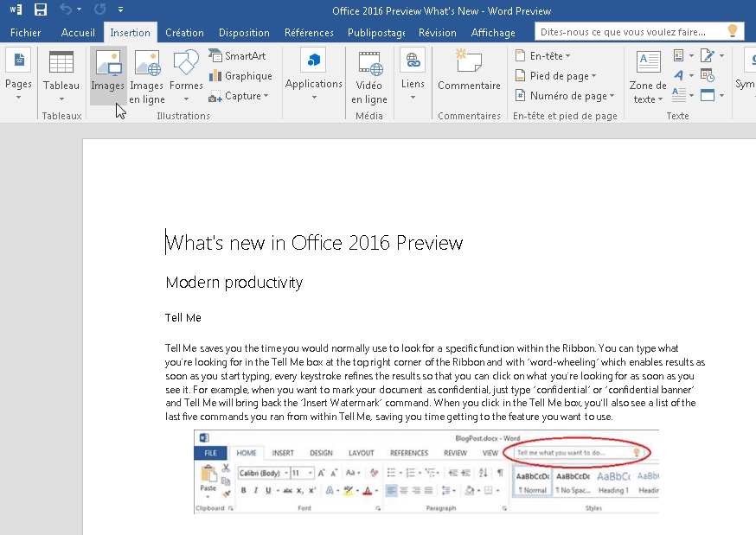Image resolution: width=756 pixels, height=535 pixels.
Task: Switch to the Création tab
Action: 184,32
